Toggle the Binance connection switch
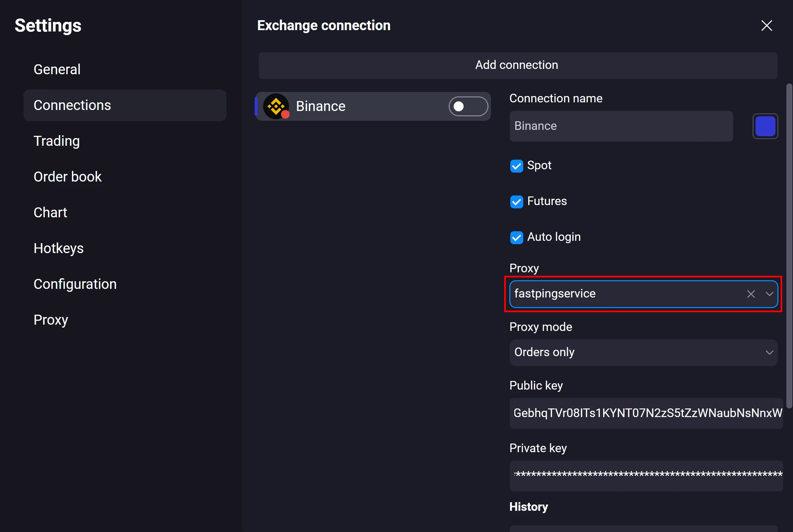Image resolution: width=793 pixels, height=532 pixels. pos(468,107)
